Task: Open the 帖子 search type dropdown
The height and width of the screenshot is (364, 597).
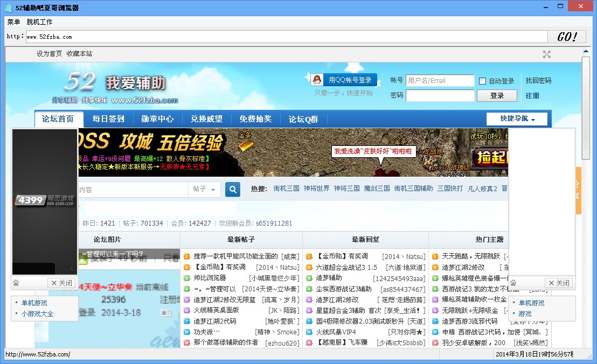Action: (204, 189)
